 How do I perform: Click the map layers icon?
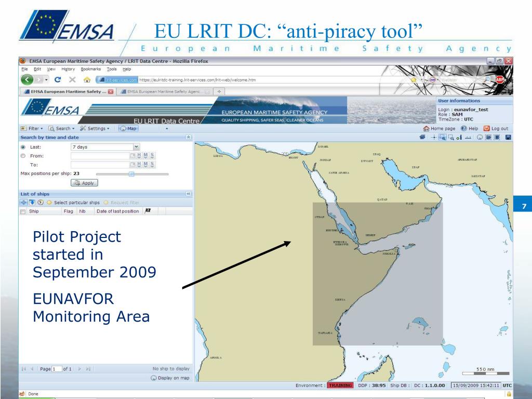(x=422, y=137)
